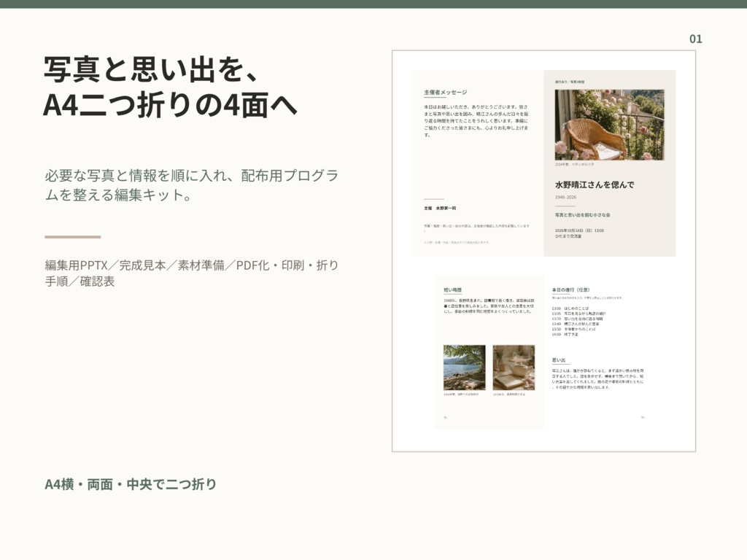The width and height of the screenshot is (747, 560).
Task: Click the text 写真と思い出を囲む小さな会
Action: [x=582, y=215]
